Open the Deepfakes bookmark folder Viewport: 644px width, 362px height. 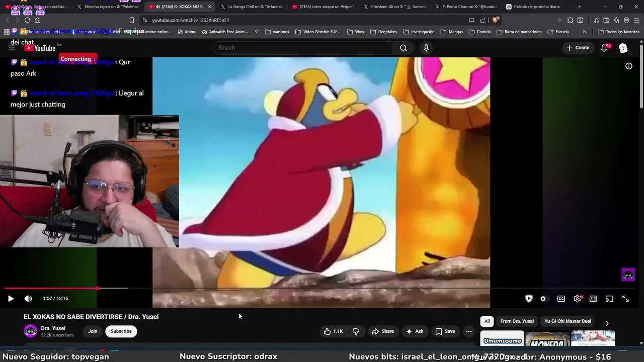pyautogui.click(x=383, y=32)
